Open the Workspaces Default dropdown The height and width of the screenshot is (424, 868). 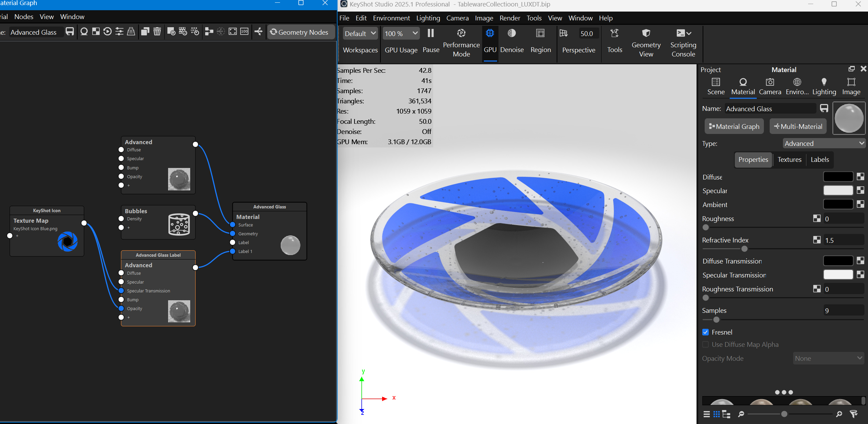360,33
